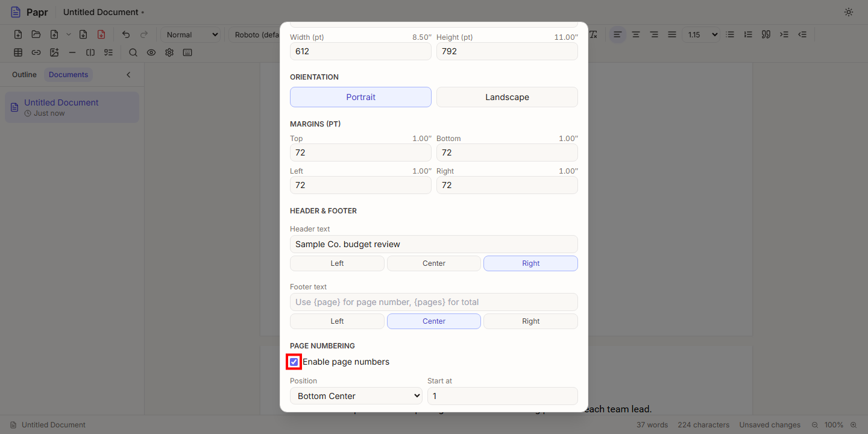Click the Papr logo icon

tap(16, 12)
